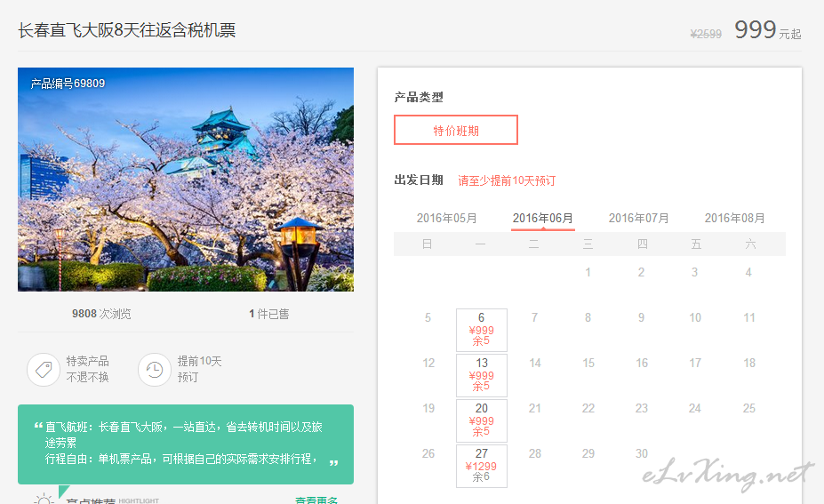Viewport: 824px width, 504px height.
Task: Select departure date June 6 at ¥999
Action: point(482,330)
